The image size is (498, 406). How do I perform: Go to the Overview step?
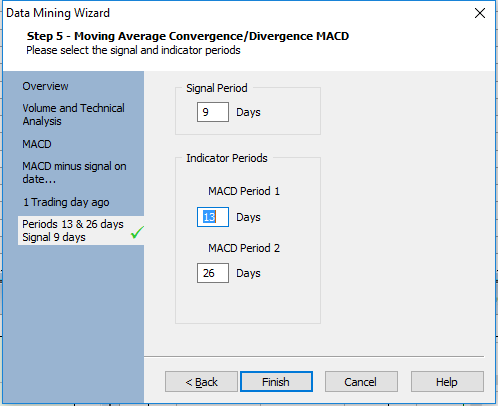pos(45,86)
